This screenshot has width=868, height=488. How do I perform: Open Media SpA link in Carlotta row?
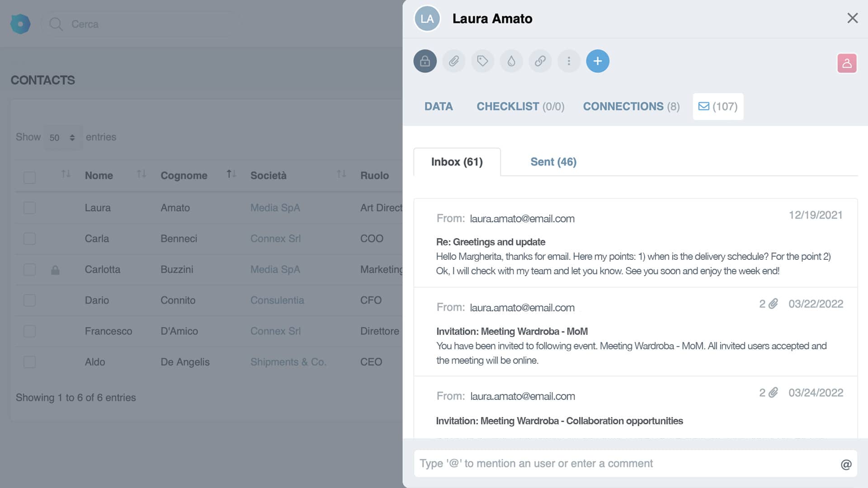point(275,270)
